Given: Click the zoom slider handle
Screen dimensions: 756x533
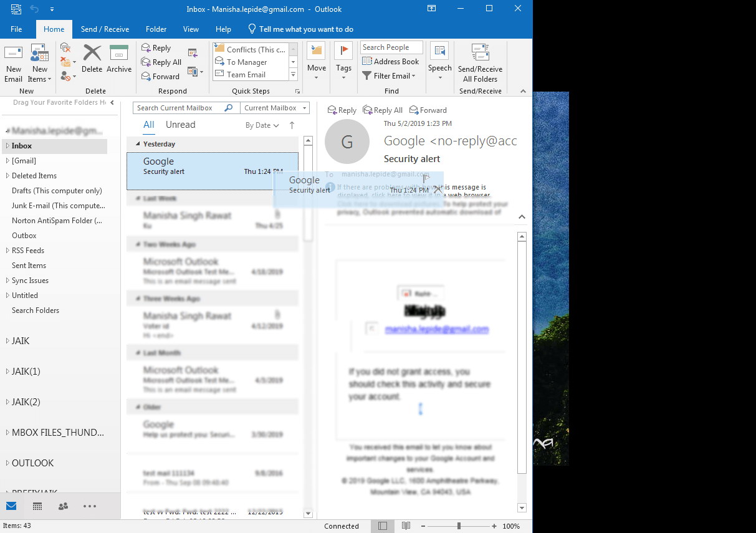Looking at the screenshot, I should (459, 526).
